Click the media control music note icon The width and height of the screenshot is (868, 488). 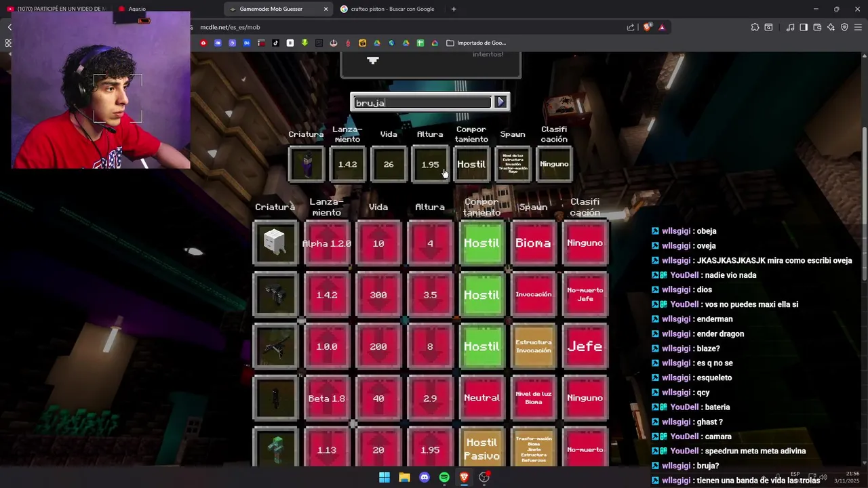(790, 27)
